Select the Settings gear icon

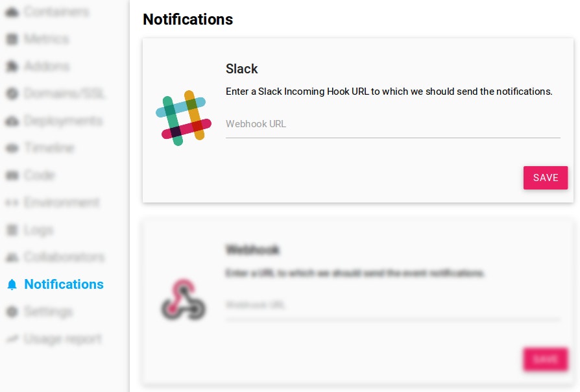[13, 312]
